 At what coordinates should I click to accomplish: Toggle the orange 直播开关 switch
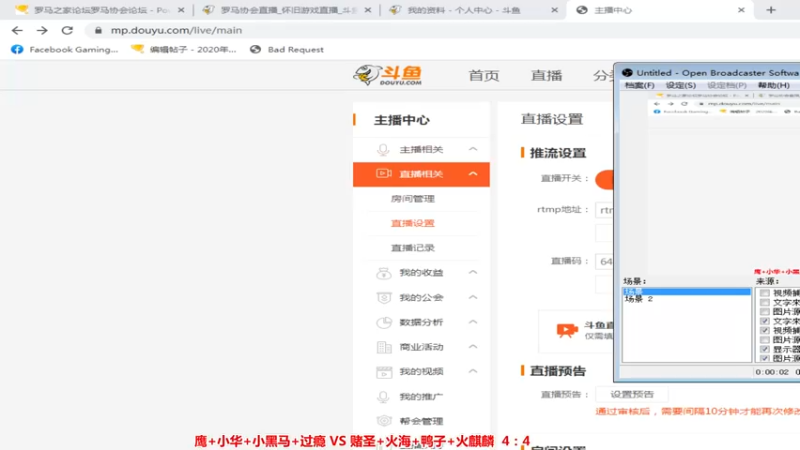[605, 180]
